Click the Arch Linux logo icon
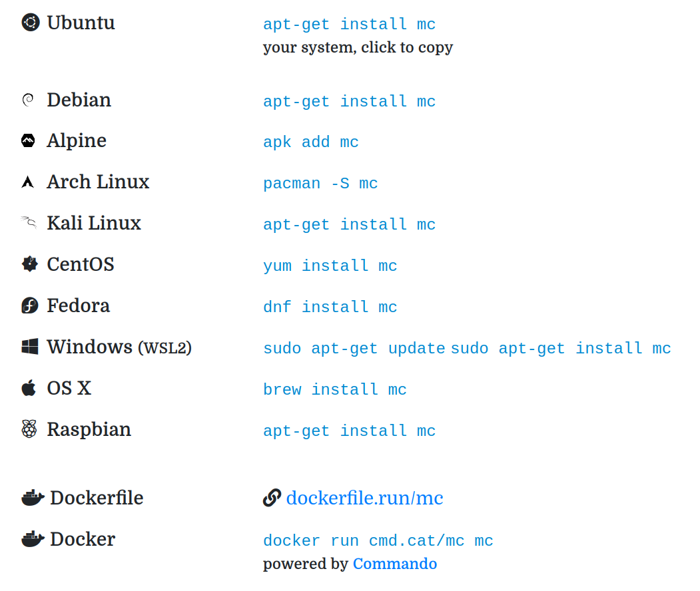Viewport: 700px width, 591px height. (x=28, y=182)
